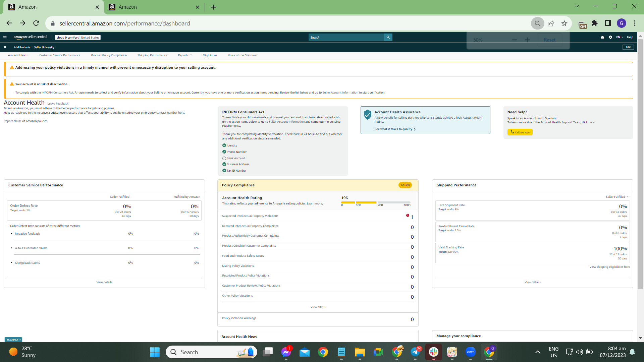Click the red alert icon beside Suspected IP Violations
The height and width of the screenshot is (362, 644).
(408, 216)
